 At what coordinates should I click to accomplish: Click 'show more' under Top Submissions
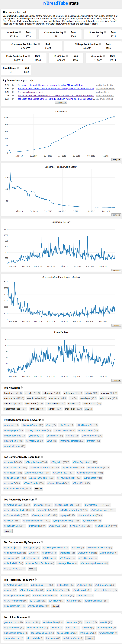61,102
